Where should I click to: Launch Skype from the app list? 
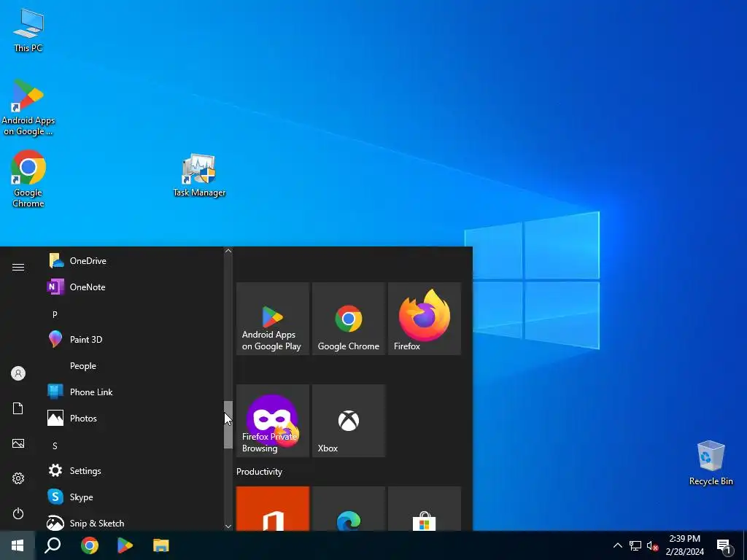coord(133,497)
